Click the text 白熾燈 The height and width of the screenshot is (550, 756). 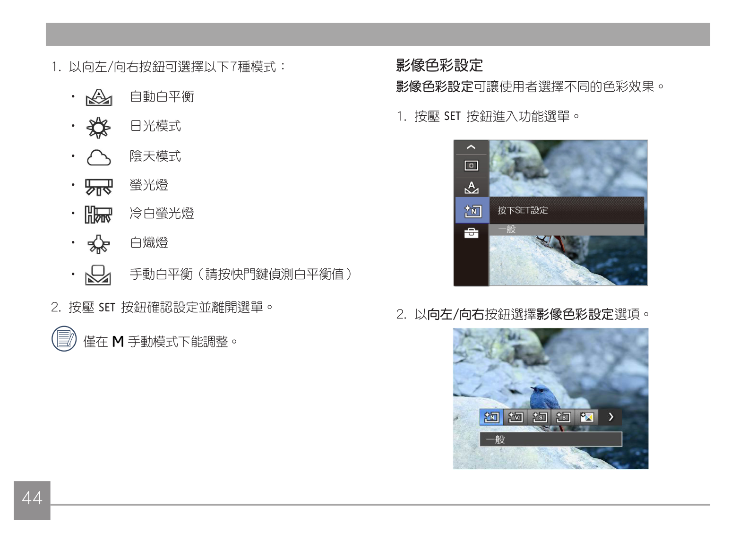tap(149, 243)
